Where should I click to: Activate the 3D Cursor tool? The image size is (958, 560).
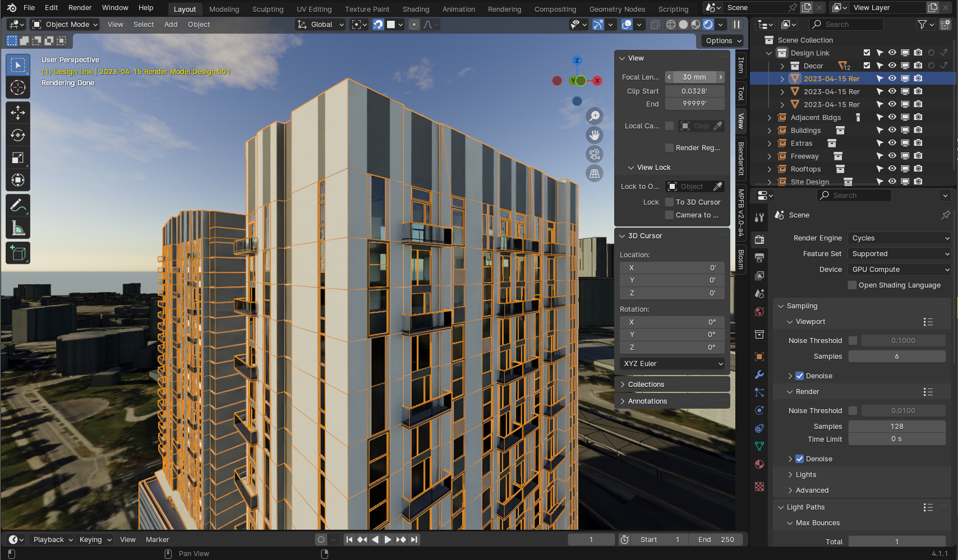[x=18, y=87]
